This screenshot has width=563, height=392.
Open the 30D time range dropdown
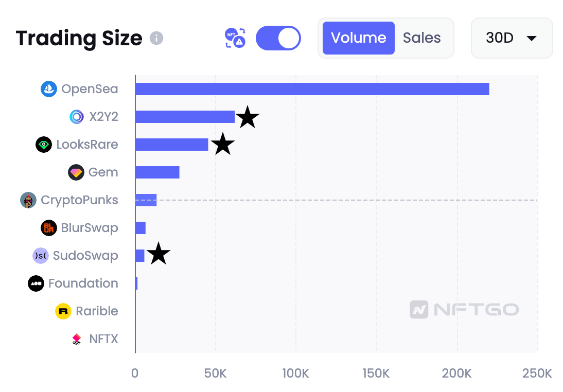click(512, 38)
